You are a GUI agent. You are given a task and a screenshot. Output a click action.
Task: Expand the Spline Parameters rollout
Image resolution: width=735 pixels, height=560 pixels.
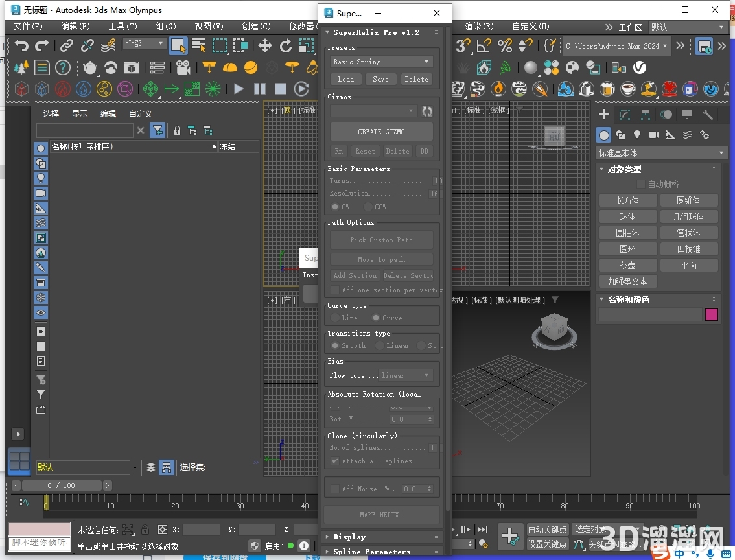click(372, 552)
